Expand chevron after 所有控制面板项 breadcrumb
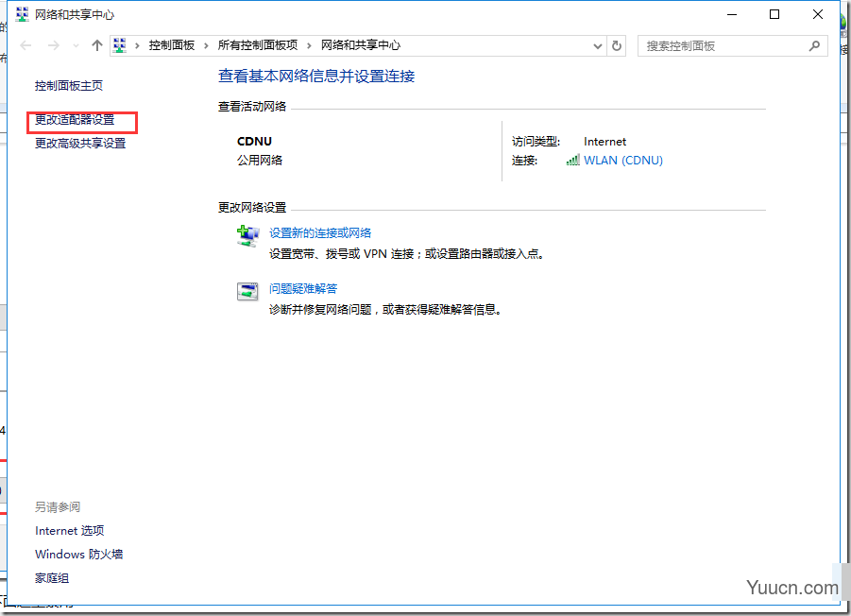The image size is (851, 616). (x=310, y=46)
